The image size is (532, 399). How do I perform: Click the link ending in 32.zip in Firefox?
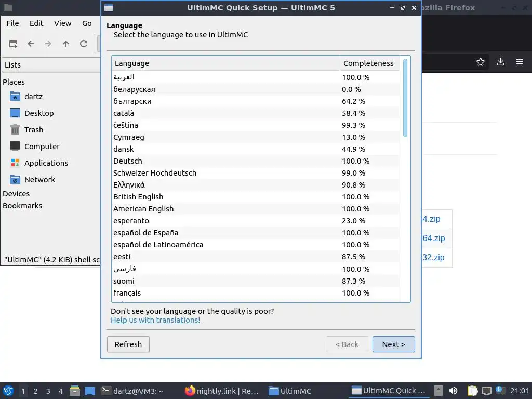[433, 257]
